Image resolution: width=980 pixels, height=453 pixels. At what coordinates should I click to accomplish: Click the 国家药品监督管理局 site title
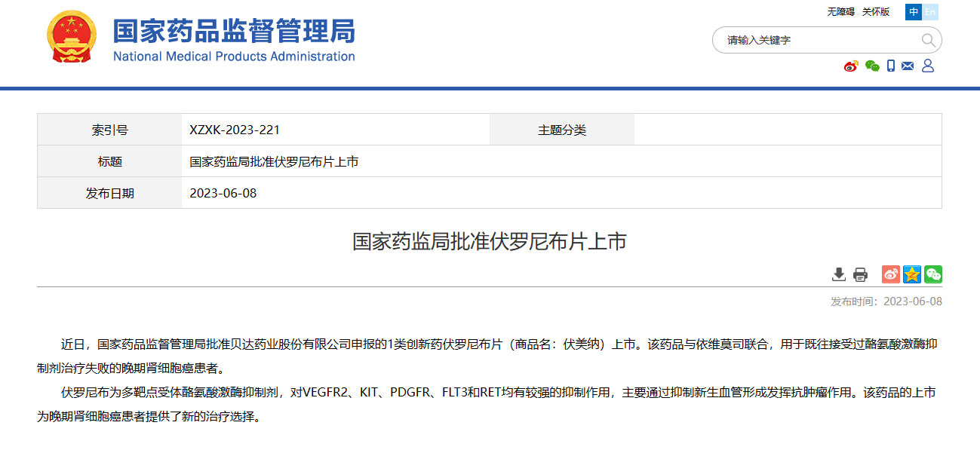(x=234, y=30)
